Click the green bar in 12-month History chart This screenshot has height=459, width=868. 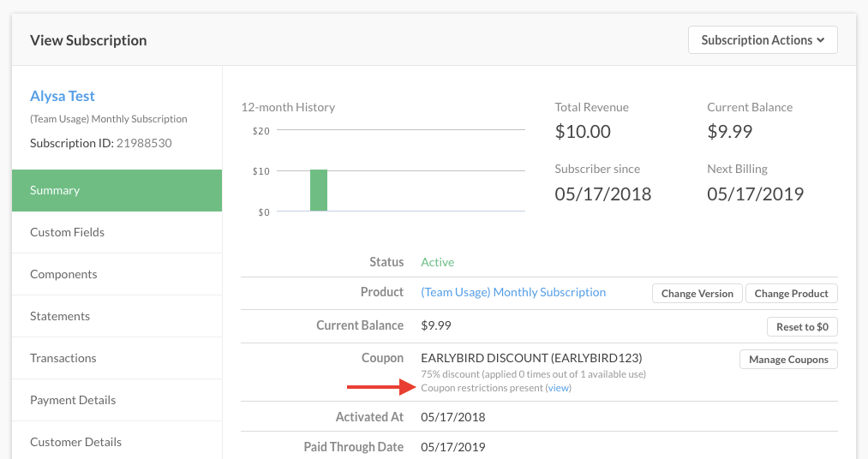point(318,190)
